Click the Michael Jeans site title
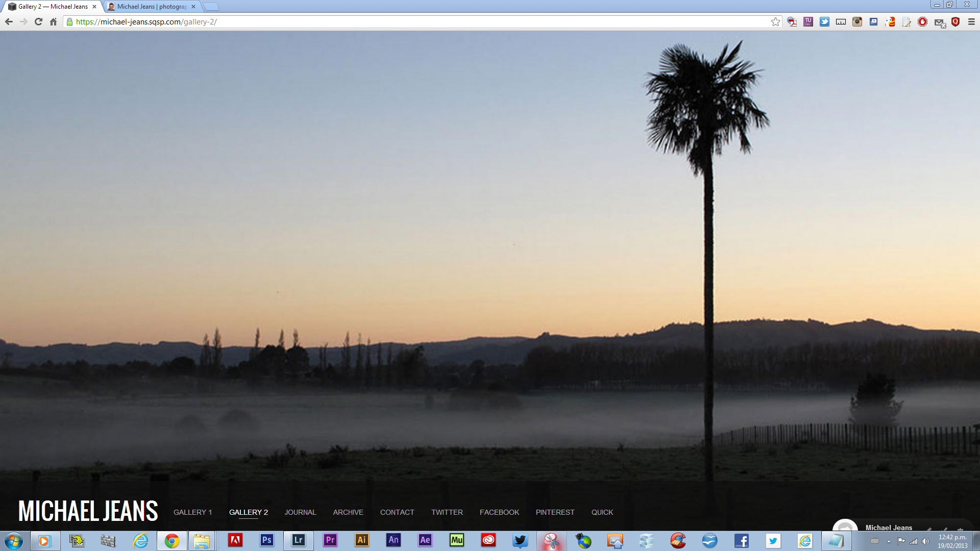The image size is (980, 551). tap(88, 511)
